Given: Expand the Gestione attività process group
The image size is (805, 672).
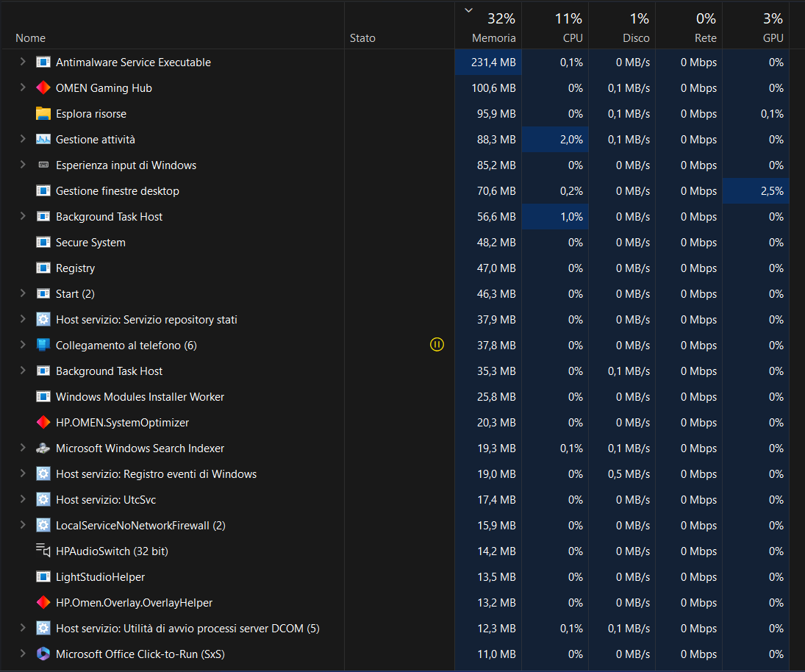Looking at the screenshot, I should click(23, 139).
